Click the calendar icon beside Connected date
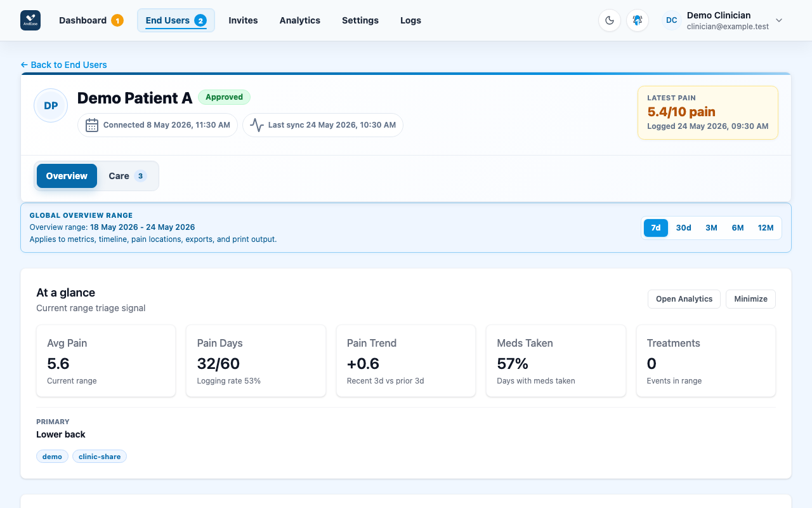This screenshot has height=508, width=812. 92,125
